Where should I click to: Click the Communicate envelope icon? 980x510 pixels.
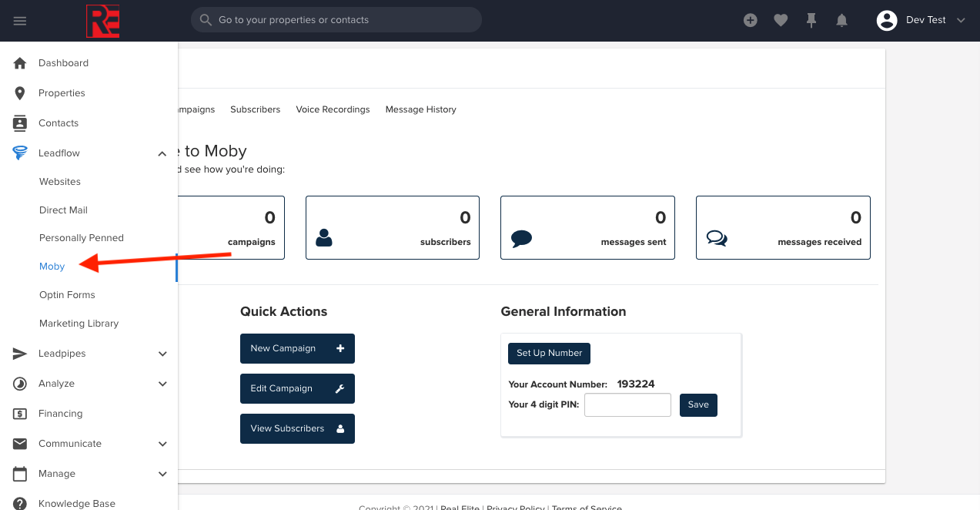(20, 444)
